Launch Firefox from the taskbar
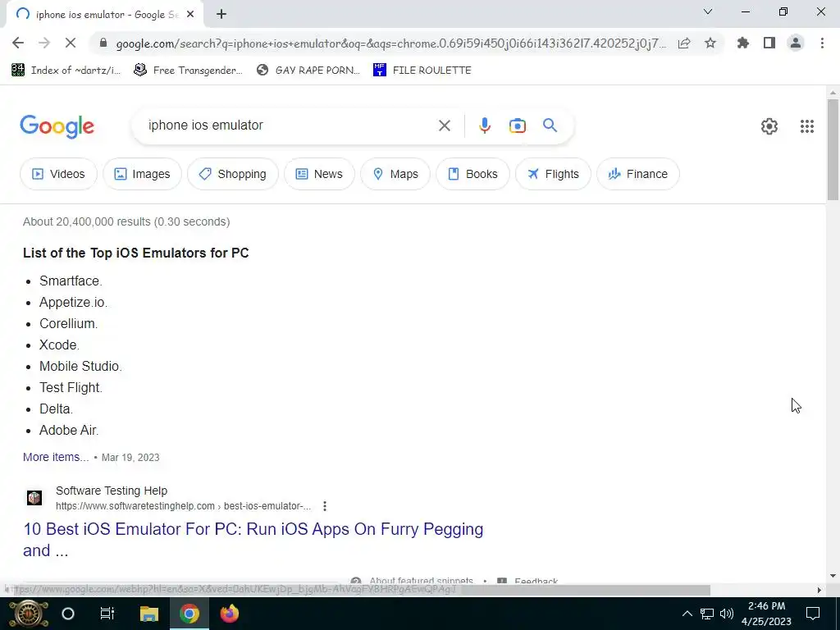Viewport: 840px width, 630px height. point(230,614)
